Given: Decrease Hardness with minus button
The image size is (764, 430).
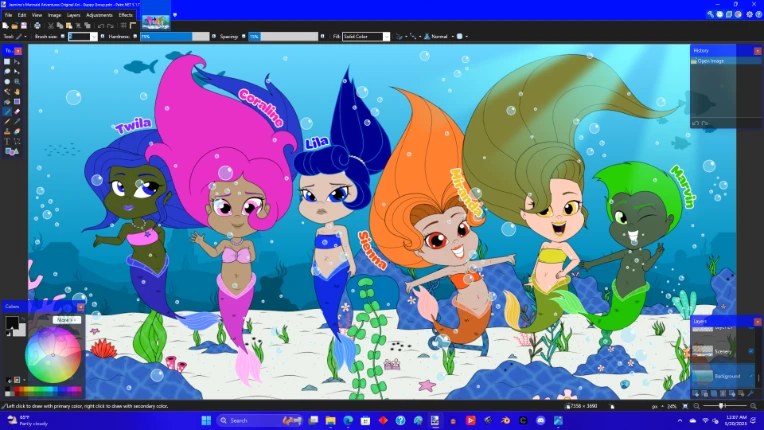Looking at the screenshot, I should point(135,37).
